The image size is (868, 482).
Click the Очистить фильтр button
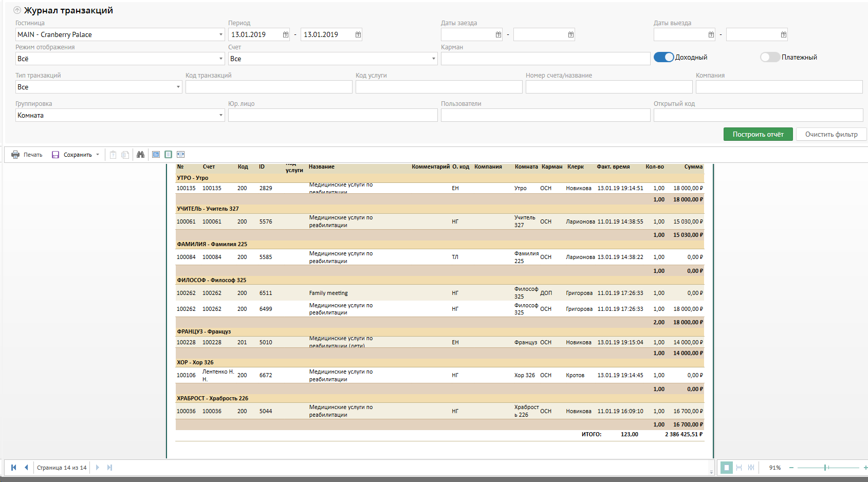click(831, 134)
